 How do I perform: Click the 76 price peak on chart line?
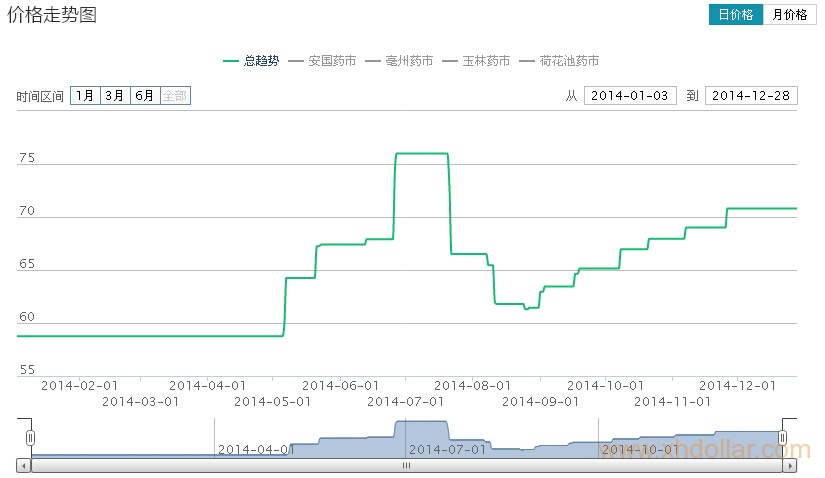pos(421,154)
